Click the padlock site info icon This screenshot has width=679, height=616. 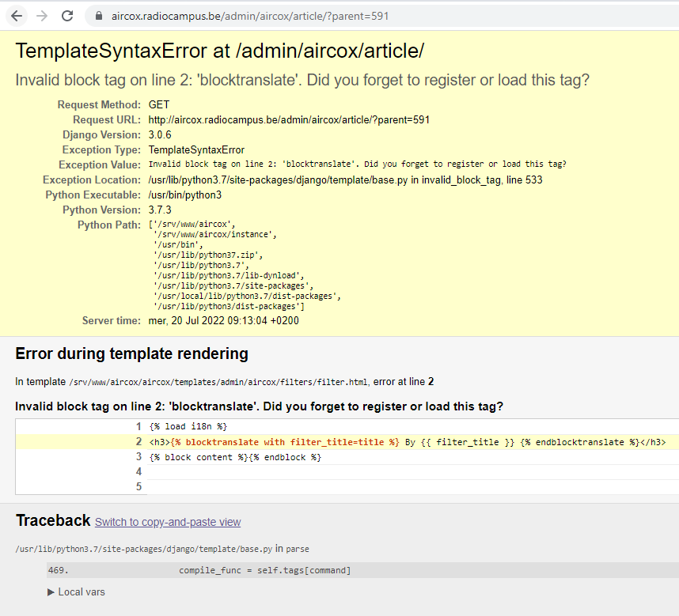98,16
